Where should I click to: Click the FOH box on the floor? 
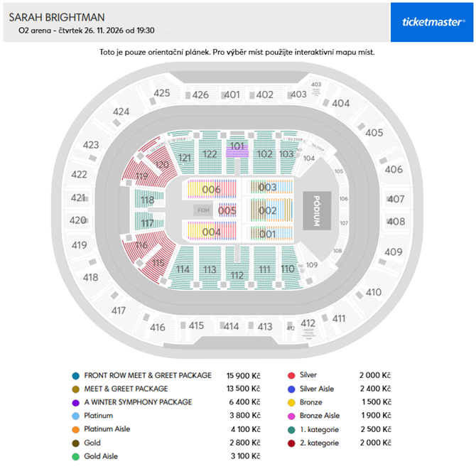[x=201, y=210]
